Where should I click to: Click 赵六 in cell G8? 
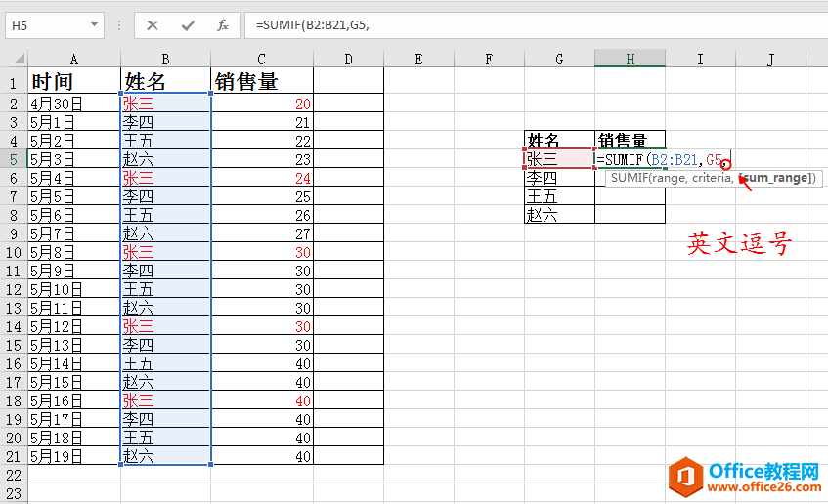(x=559, y=214)
